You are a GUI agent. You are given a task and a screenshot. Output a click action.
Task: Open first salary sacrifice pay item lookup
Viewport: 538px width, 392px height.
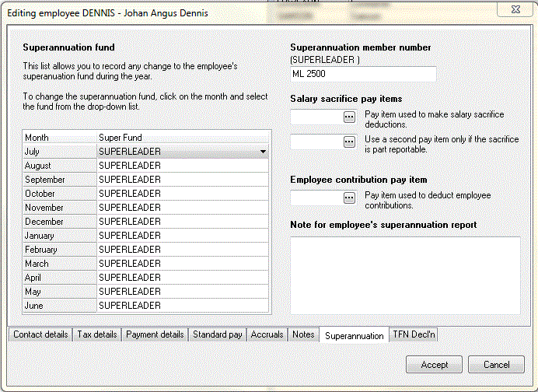[x=349, y=117]
